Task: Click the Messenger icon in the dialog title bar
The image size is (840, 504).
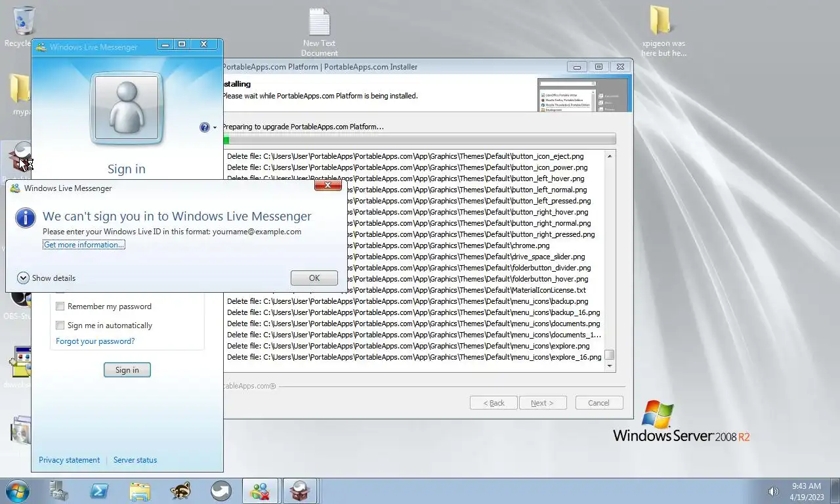Action: click(x=15, y=188)
